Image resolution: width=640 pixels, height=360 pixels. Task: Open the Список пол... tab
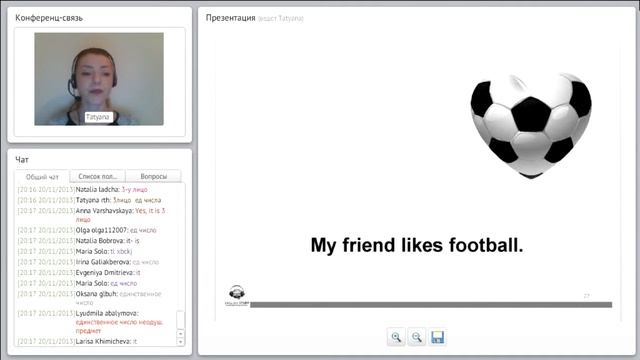pos(98,176)
